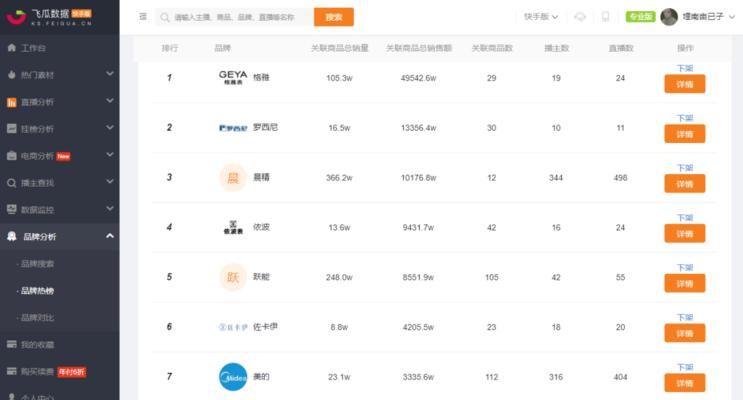Click the magnifier icon in search box
The width and height of the screenshot is (743, 400).
tap(164, 18)
